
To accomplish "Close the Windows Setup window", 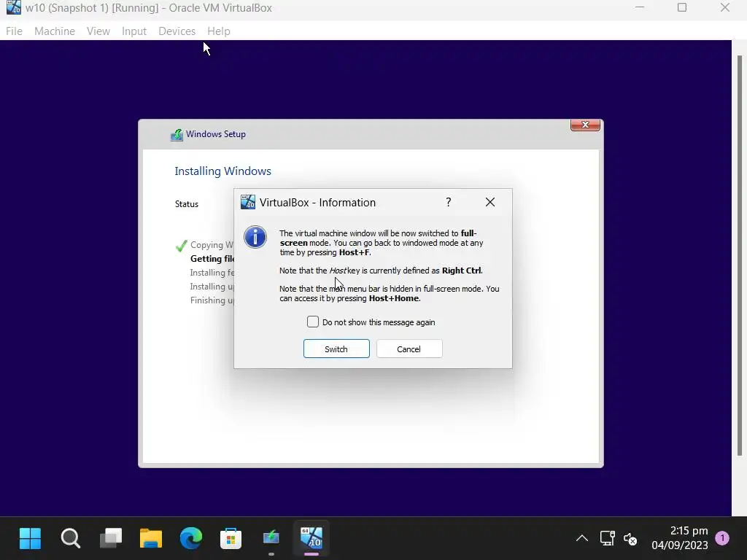I will click(x=585, y=125).
